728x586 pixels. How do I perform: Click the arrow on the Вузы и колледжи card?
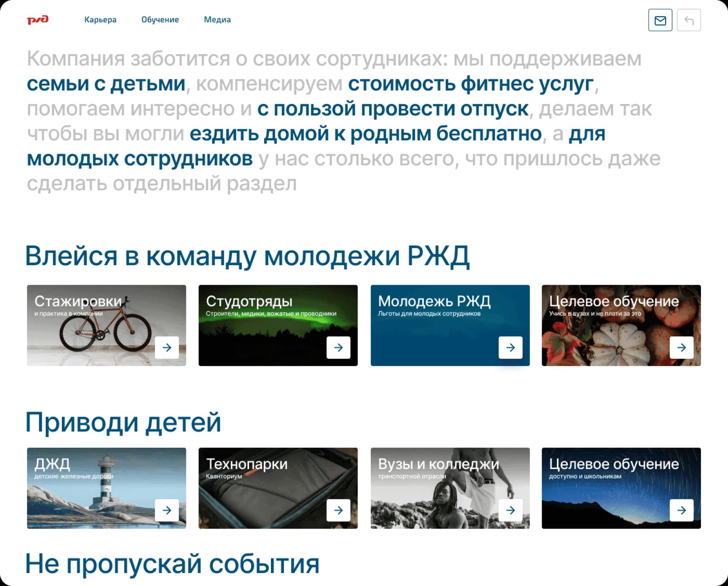pyautogui.click(x=510, y=510)
